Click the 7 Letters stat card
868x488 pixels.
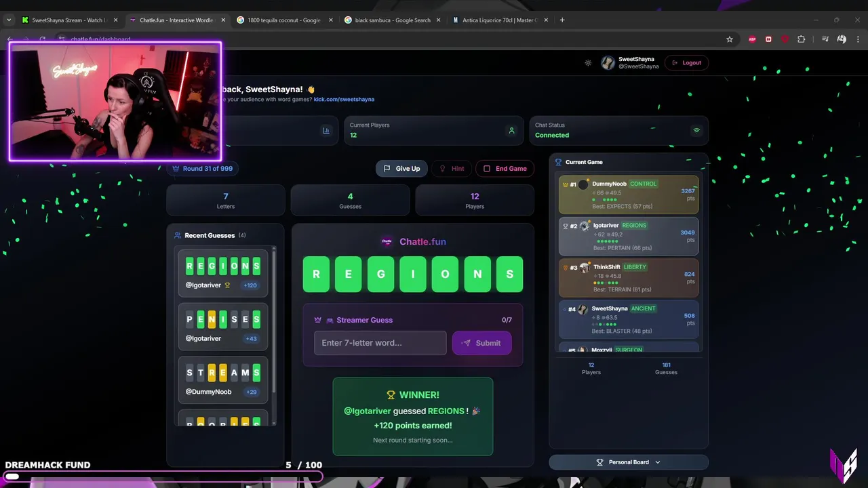(x=226, y=201)
